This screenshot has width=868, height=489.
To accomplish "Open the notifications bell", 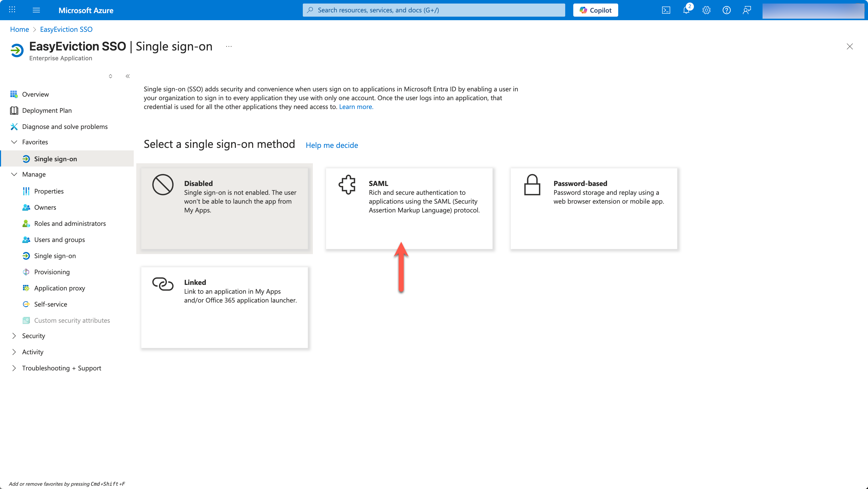I will coord(686,10).
